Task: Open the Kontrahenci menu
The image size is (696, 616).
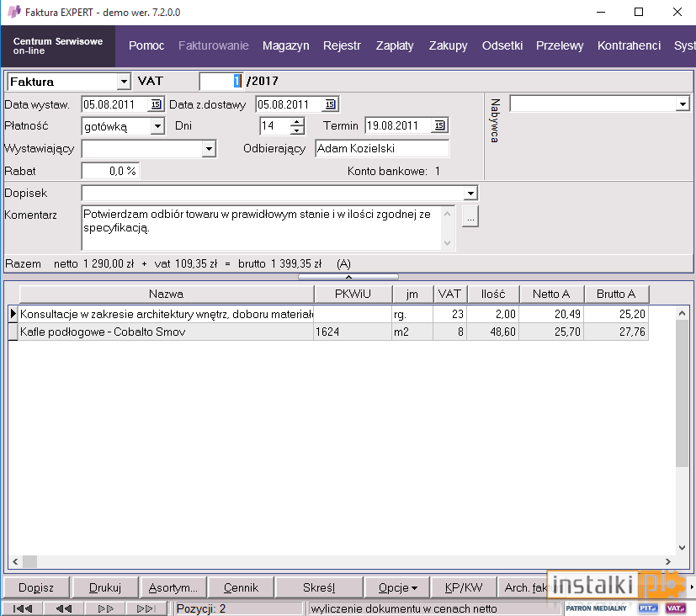Action: point(629,45)
